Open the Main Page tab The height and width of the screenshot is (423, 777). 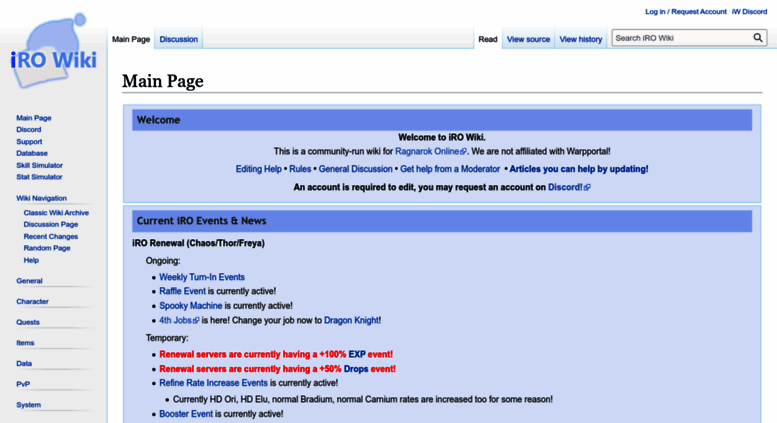point(131,39)
